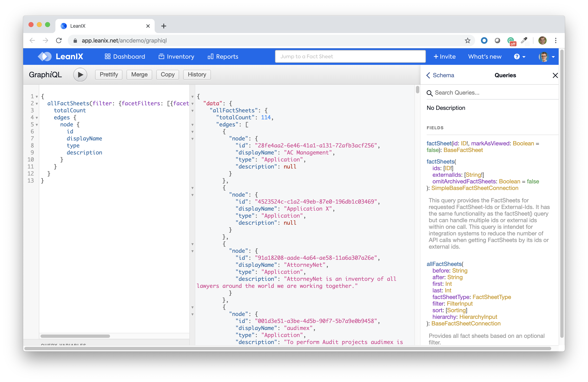Bookmark this page with the star icon
The height and width of the screenshot is (382, 588).
(467, 40)
